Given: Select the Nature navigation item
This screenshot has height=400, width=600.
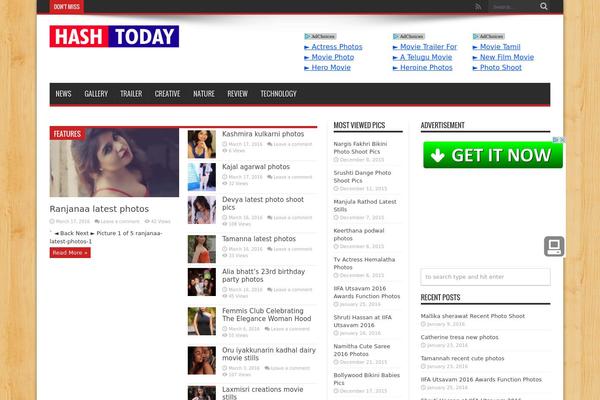Looking at the screenshot, I should pos(204,94).
